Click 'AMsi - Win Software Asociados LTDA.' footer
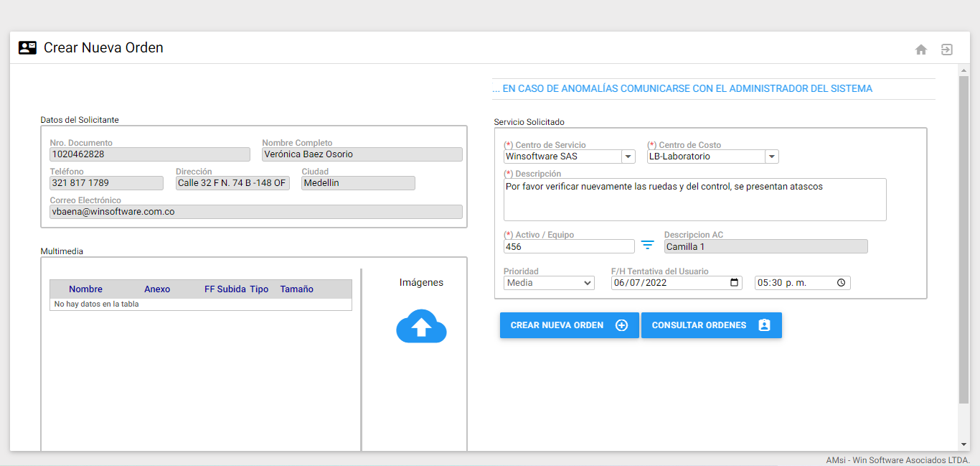The width and height of the screenshot is (980, 466). coord(898,460)
